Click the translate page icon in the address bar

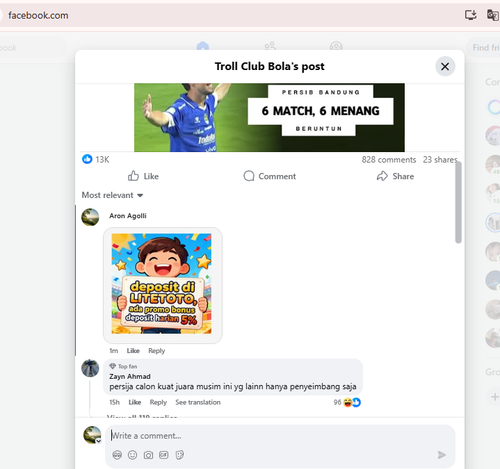493,15
